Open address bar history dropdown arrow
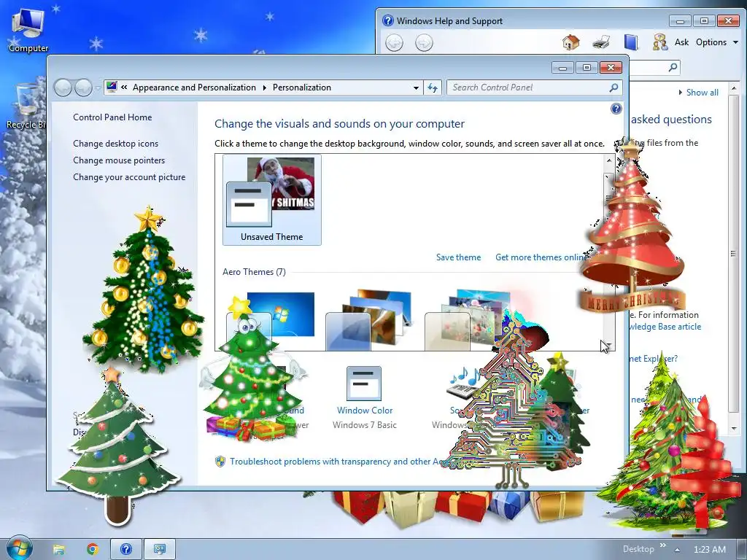747x560 pixels. [x=416, y=87]
